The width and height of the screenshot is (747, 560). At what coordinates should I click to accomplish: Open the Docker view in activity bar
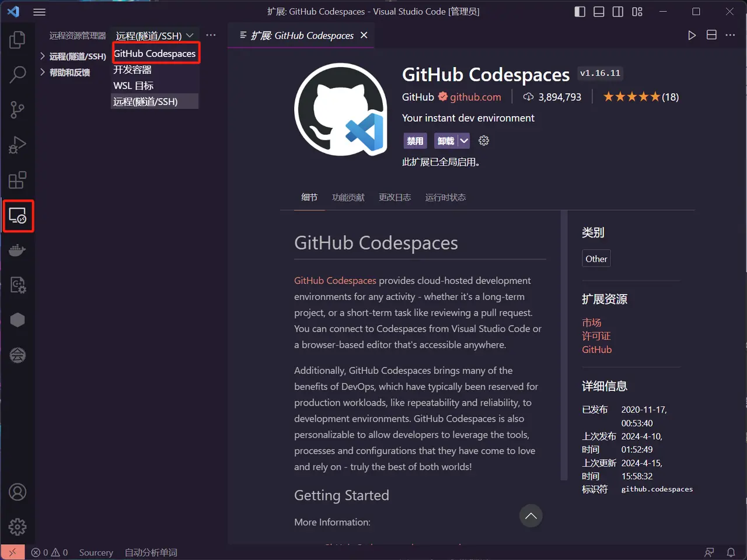18,250
